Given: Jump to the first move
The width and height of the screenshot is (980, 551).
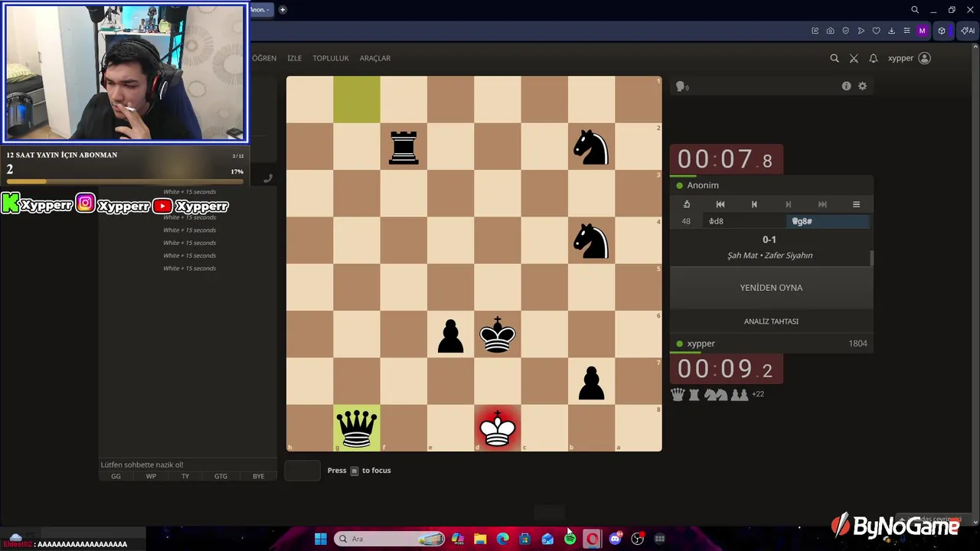Looking at the screenshot, I should point(720,204).
